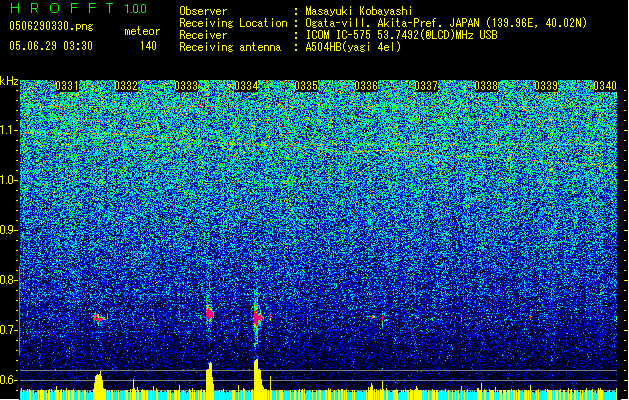Click the 1.1 kHz axis label

[9, 130]
